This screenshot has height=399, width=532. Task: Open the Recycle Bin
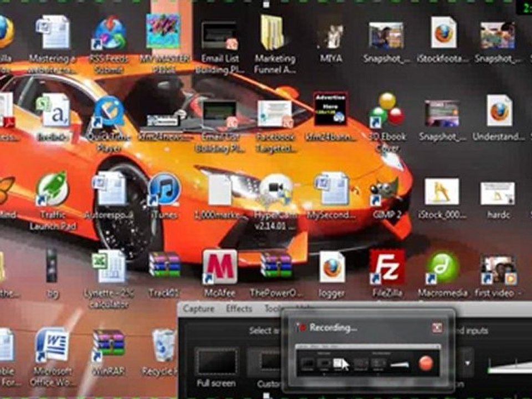point(164,345)
